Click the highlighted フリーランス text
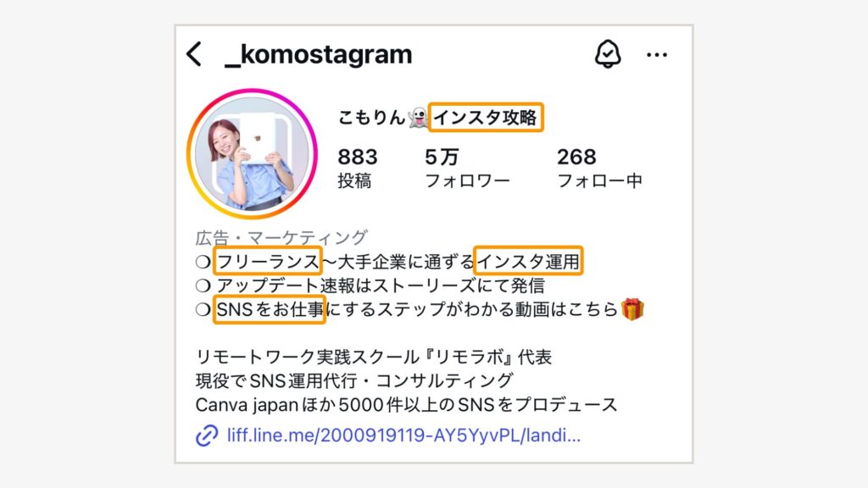The height and width of the screenshot is (488, 868). tap(267, 261)
